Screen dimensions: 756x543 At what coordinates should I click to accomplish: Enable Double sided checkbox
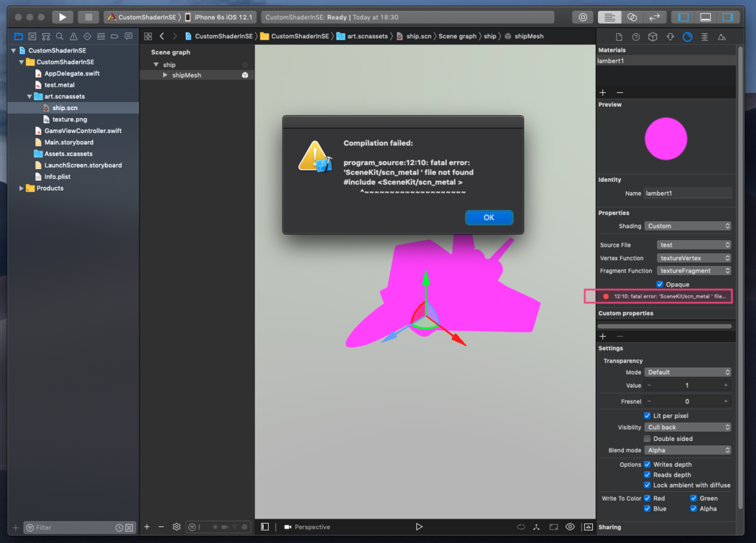coord(647,439)
